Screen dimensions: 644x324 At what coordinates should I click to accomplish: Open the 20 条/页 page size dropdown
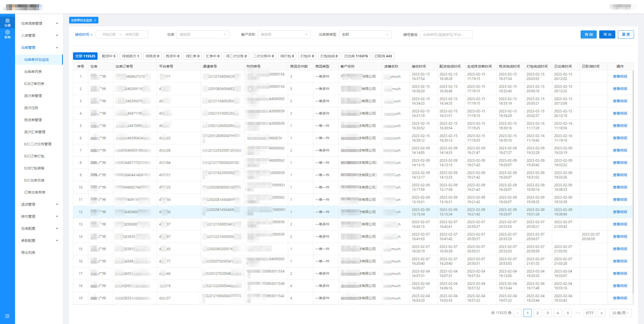620,313
